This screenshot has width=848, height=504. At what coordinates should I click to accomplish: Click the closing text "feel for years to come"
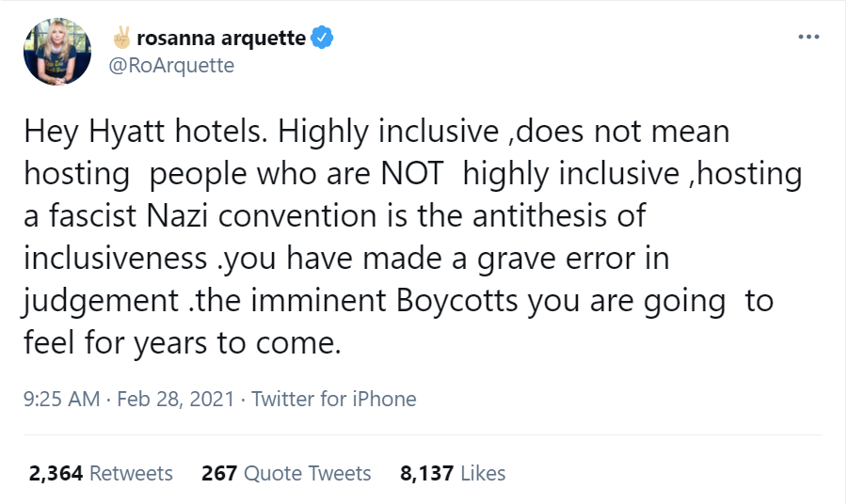tap(181, 342)
